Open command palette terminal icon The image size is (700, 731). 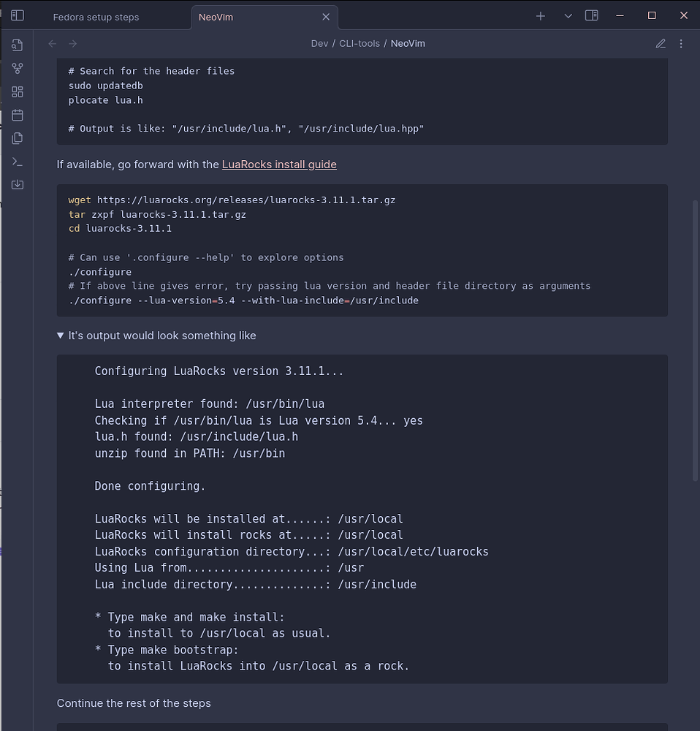[x=18, y=162]
